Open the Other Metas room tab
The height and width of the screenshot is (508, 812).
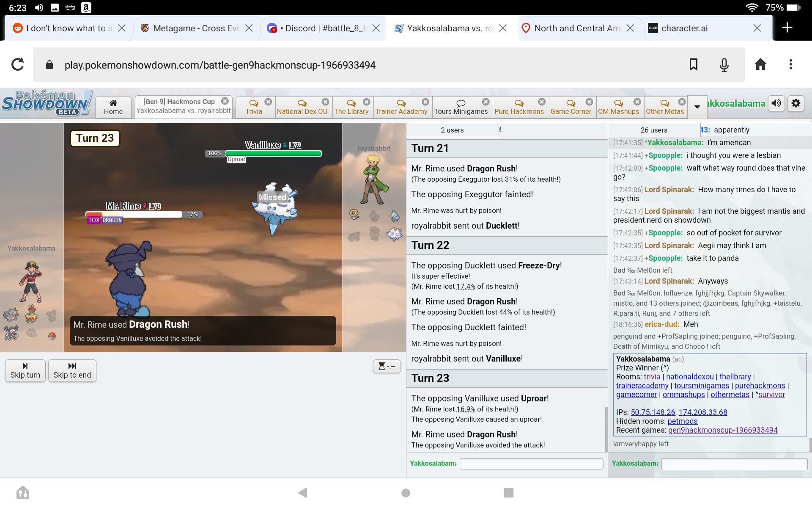664,107
